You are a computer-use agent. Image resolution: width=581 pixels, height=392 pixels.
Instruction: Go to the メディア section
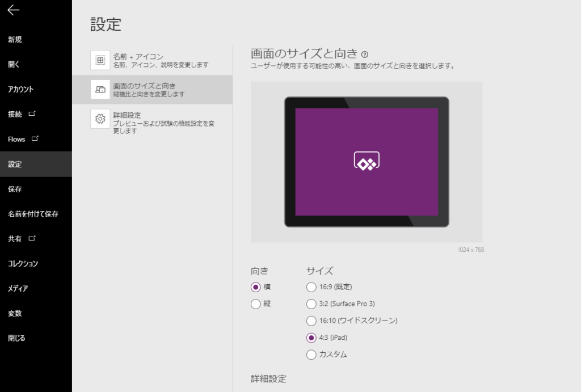18,288
